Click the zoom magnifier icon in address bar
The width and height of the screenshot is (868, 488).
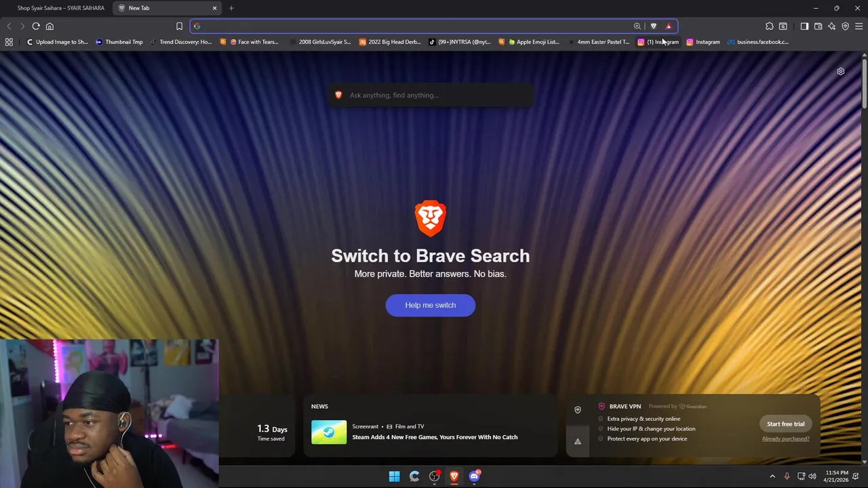pos(637,26)
